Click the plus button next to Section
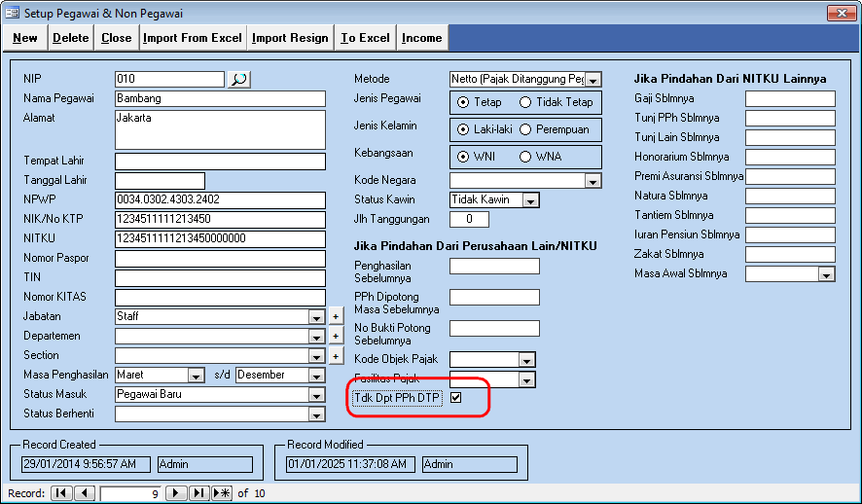The height and width of the screenshot is (504, 862). coord(336,355)
